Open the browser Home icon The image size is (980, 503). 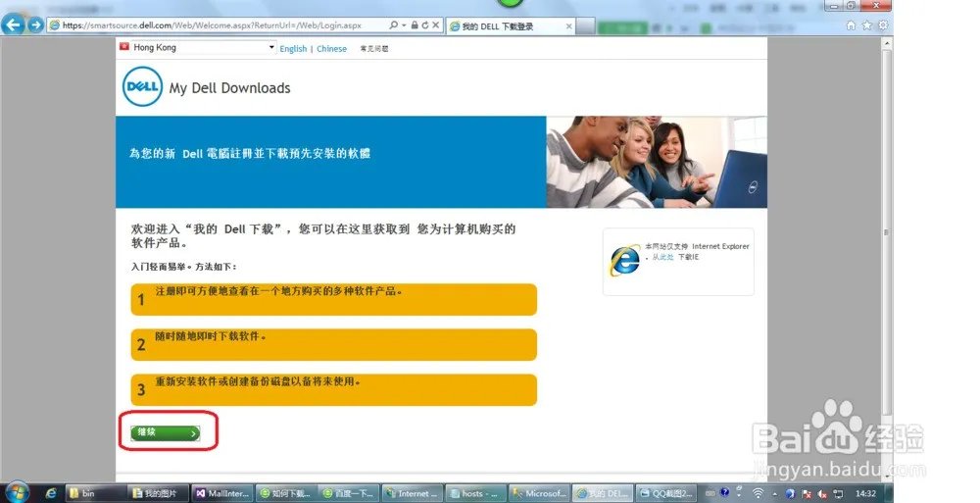pos(851,25)
